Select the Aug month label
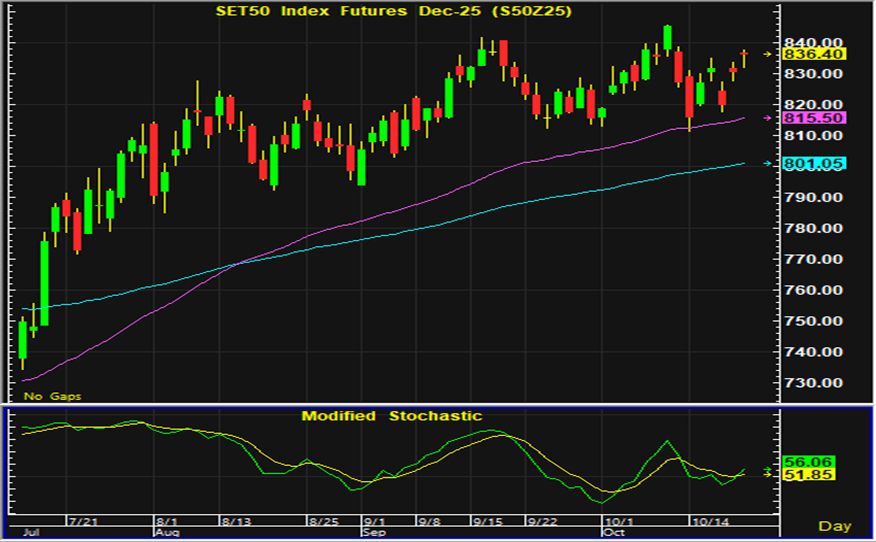Viewport: 876px width, 542px height. click(x=165, y=534)
